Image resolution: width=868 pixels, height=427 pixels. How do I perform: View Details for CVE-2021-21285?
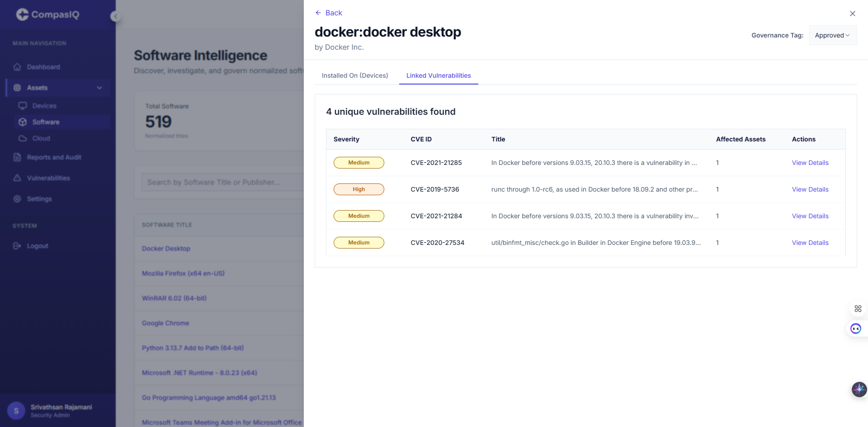click(810, 163)
